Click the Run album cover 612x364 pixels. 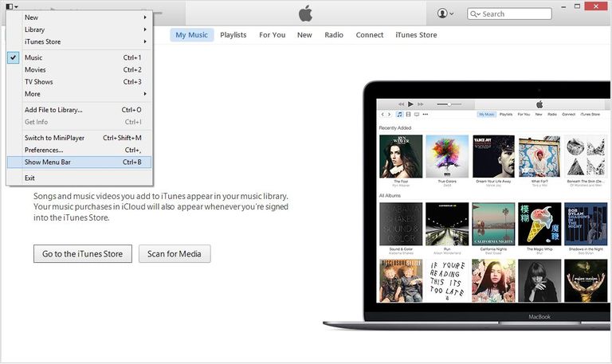[447, 224]
